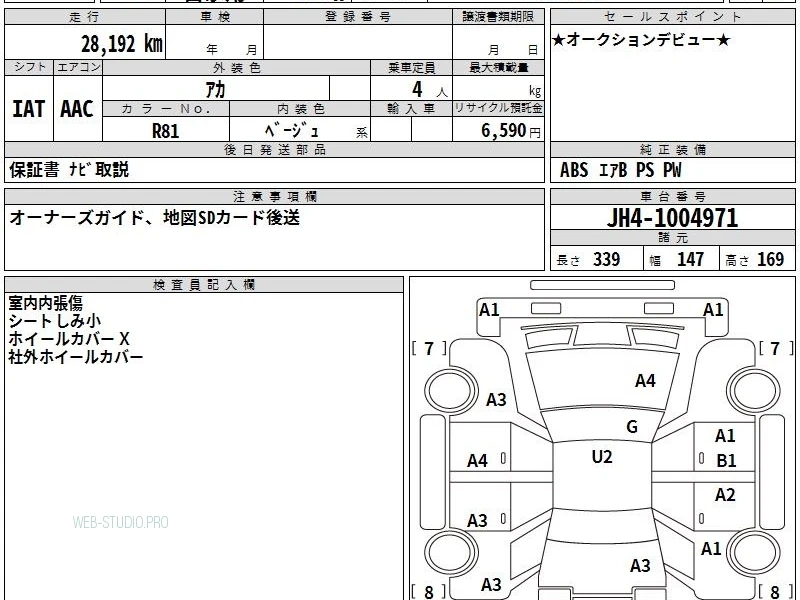Click the エアコン label
The height and width of the screenshot is (600, 800).
pyautogui.click(x=78, y=67)
